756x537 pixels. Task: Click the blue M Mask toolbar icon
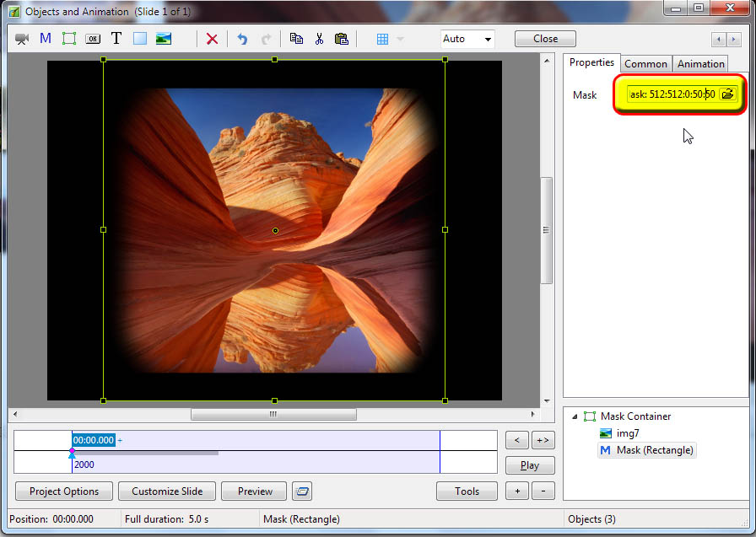point(46,39)
